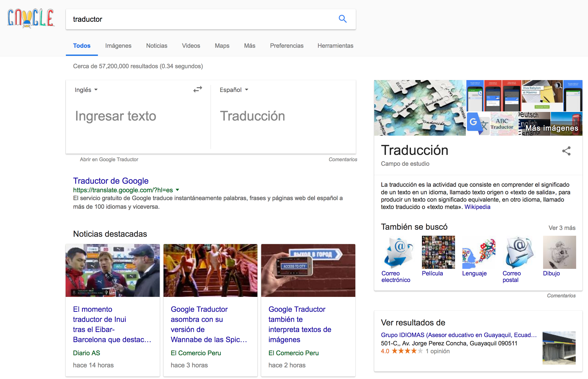Expand the translate.google.com URL arrow
Image resolution: width=588 pixels, height=379 pixels.
coord(177,190)
